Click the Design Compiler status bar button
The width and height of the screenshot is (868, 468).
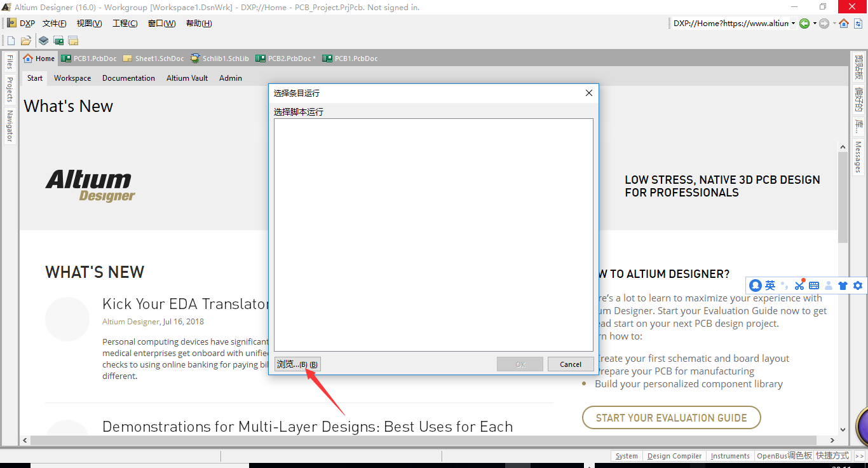click(674, 456)
